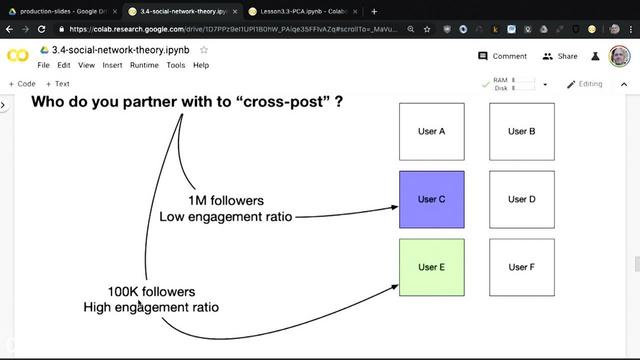Open the Help menu
The height and width of the screenshot is (360, 640).
click(201, 65)
